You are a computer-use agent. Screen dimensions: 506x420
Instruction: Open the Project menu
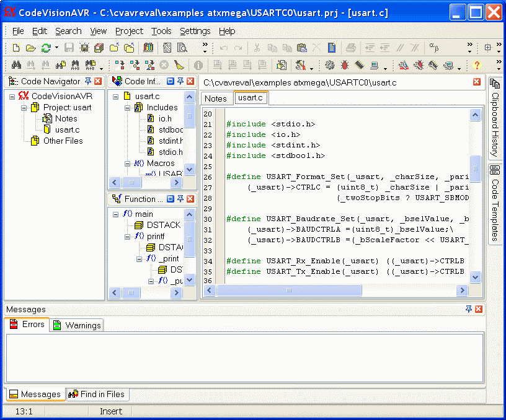pyautogui.click(x=129, y=31)
